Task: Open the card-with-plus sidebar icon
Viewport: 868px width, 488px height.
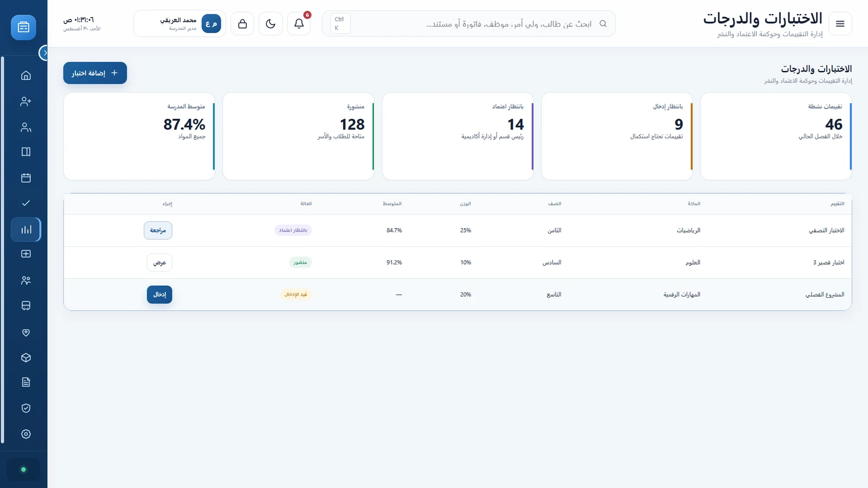Action: (x=25, y=254)
